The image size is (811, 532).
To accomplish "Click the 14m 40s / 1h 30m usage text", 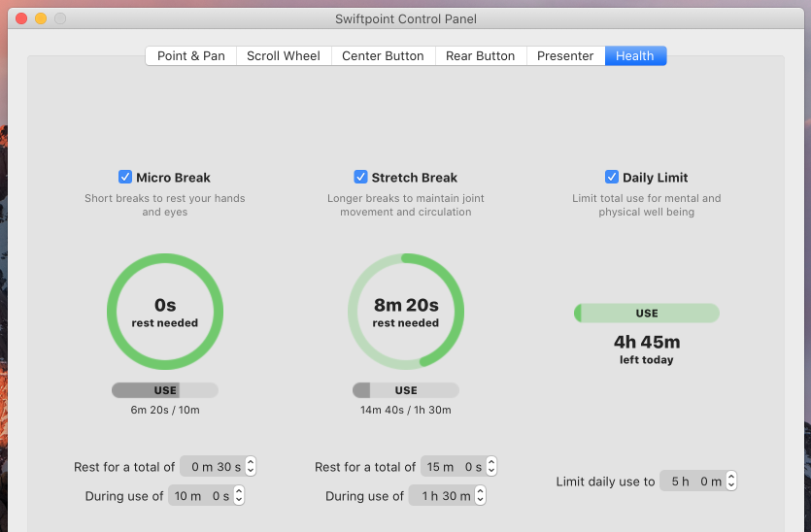I will tap(406, 410).
